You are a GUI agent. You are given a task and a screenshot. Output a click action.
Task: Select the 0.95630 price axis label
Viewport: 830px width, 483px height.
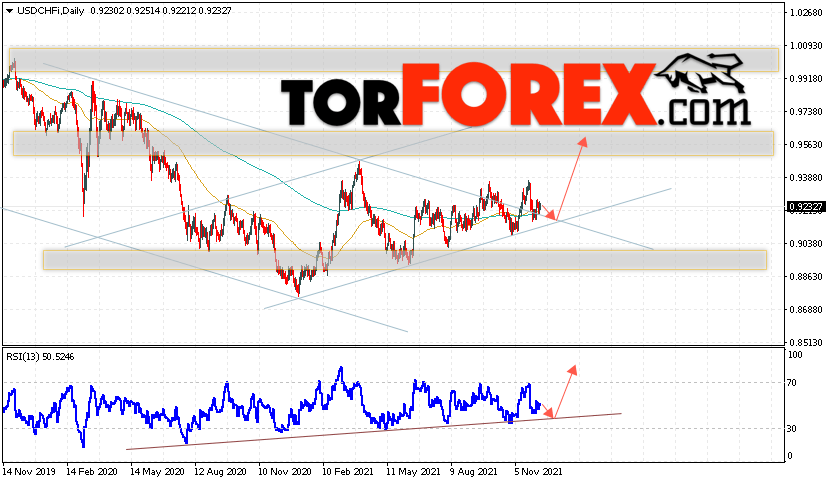click(806, 145)
